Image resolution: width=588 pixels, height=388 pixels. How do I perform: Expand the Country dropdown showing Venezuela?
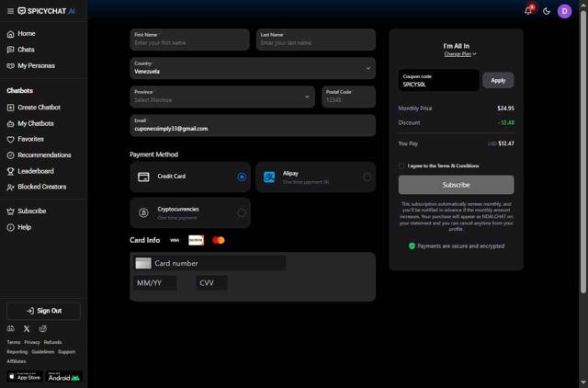253,68
